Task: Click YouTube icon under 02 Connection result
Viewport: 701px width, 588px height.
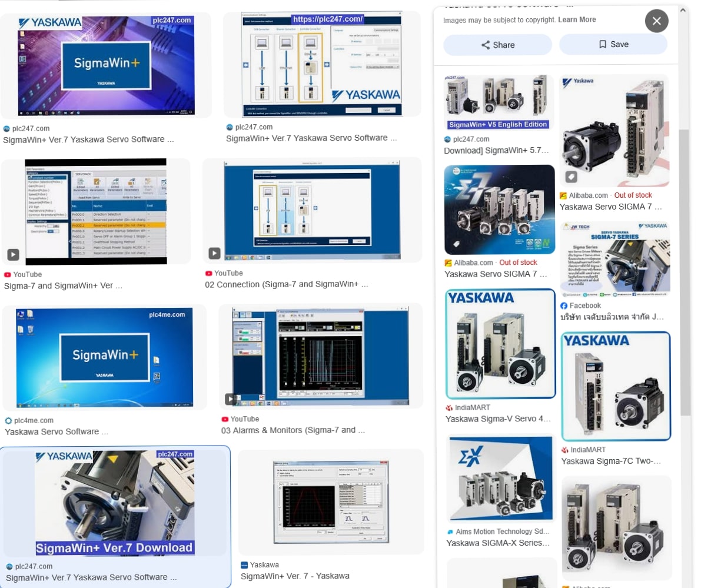Action: (x=209, y=273)
